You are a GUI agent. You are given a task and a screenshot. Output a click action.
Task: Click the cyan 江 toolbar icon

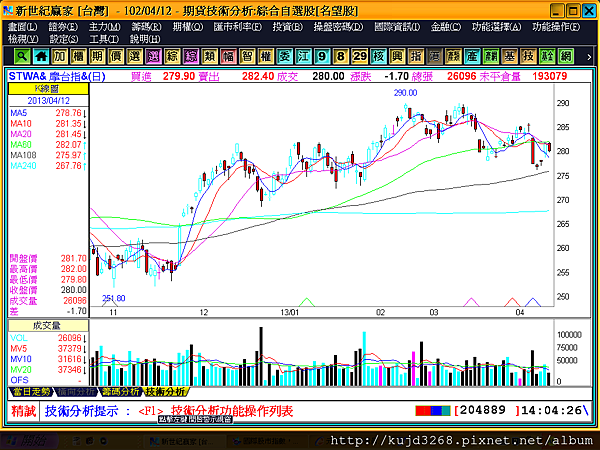[303, 57]
